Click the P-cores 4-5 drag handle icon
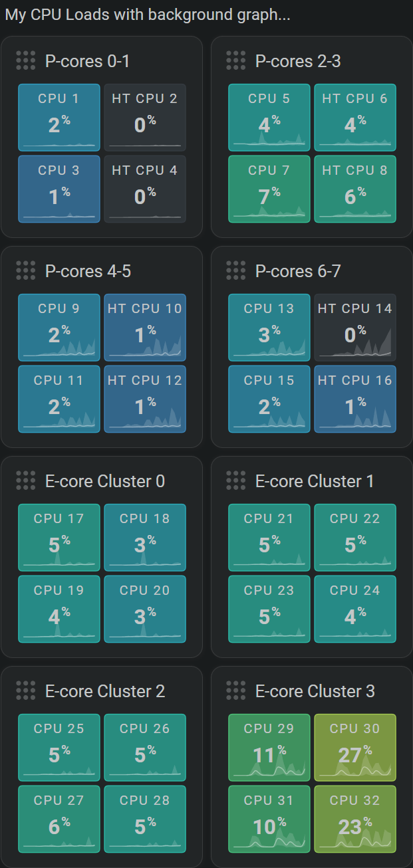 coord(25,271)
